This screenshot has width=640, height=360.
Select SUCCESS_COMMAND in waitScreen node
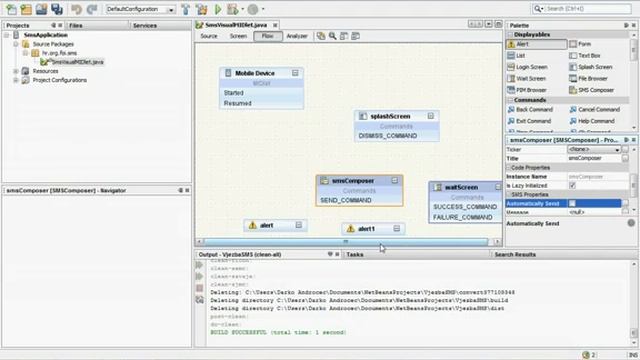tap(465, 207)
